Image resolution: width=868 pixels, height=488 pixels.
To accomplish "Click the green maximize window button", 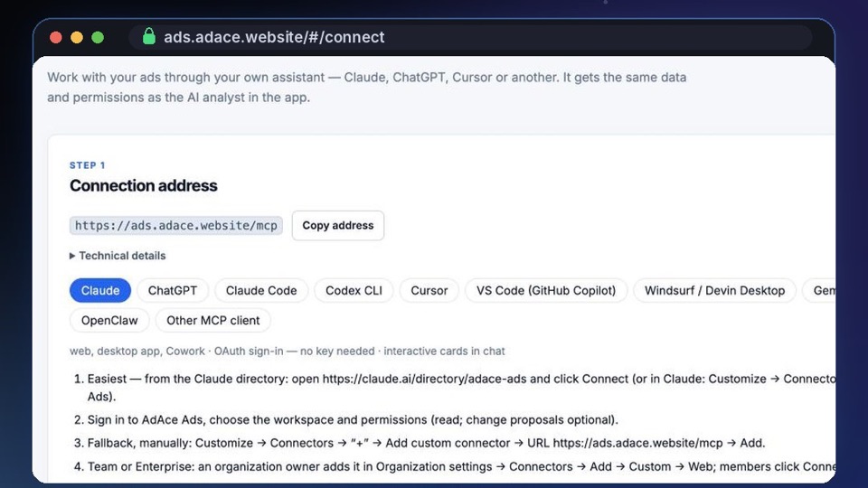I will 98,37.
